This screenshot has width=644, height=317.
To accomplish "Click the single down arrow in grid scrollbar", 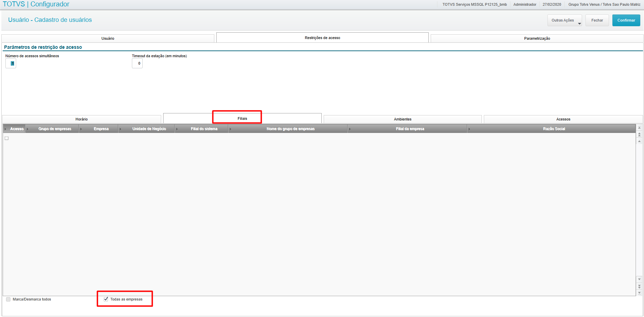I will pos(639,279).
